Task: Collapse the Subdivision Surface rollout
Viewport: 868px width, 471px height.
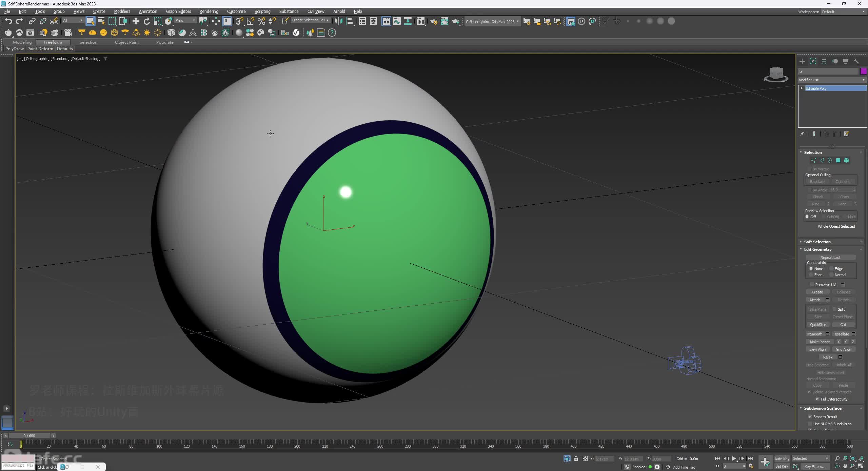Action: point(822,408)
